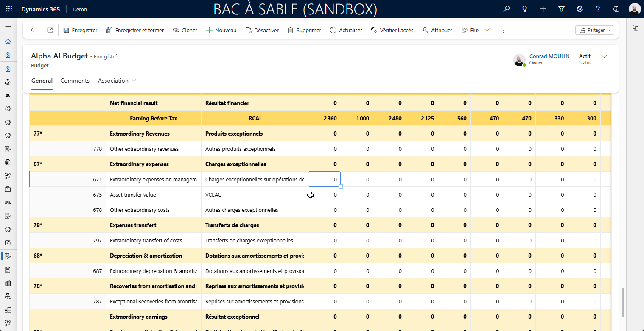This screenshot has width=644, height=331.
Task: Open the Copilot icon in the top bar
Action: [616, 9]
